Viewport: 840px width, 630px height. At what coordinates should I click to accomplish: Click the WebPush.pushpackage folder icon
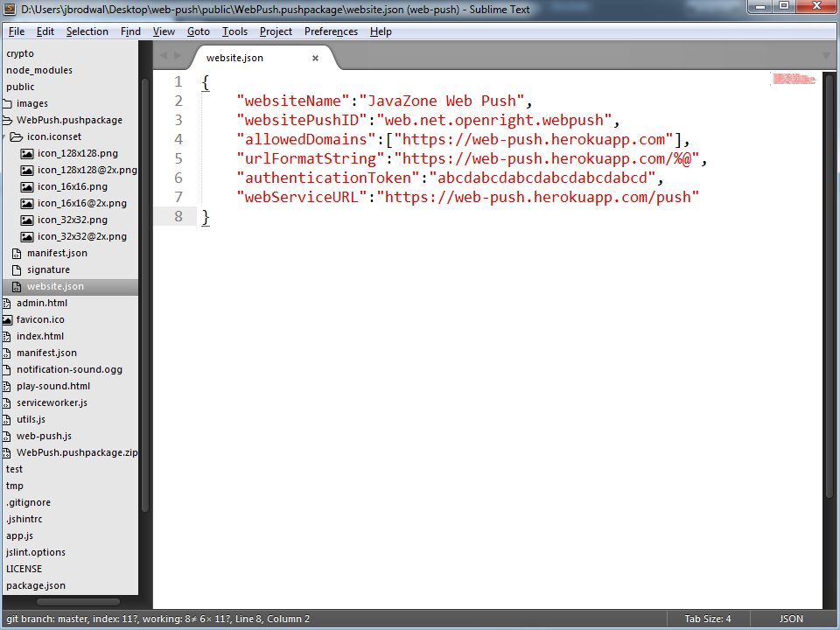[7, 120]
